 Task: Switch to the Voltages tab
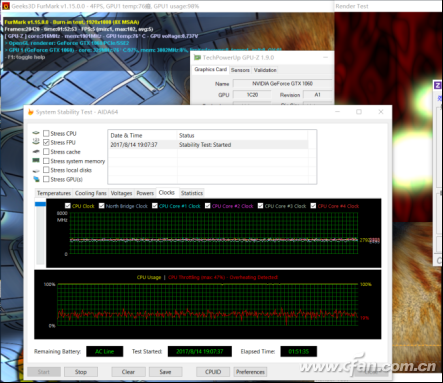[x=121, y=193]
